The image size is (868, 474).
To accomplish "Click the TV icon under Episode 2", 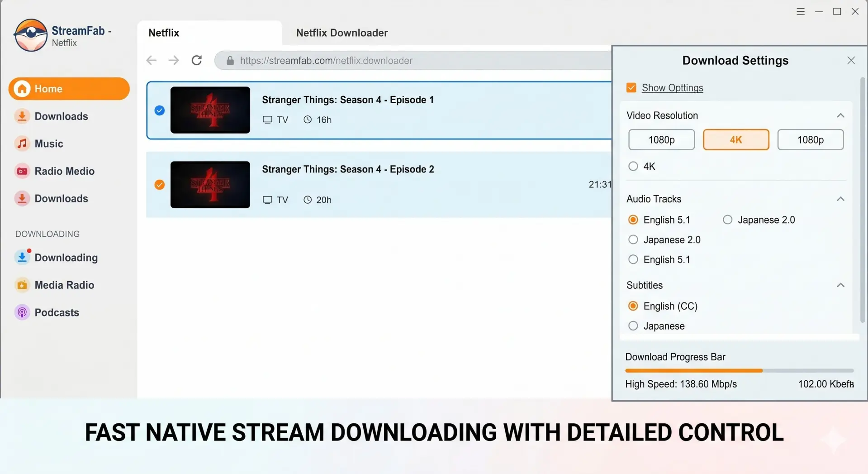I will click(x=267, y=200).
